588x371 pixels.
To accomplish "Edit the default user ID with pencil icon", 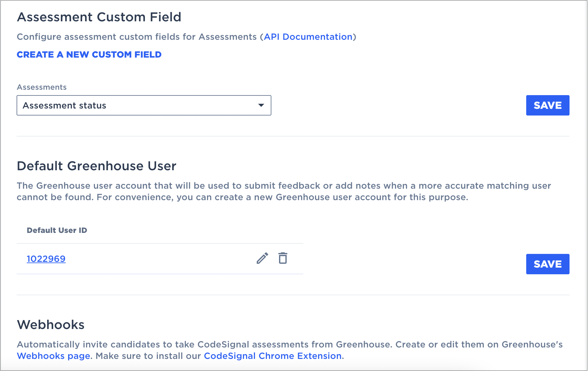I will tap(262, 258).
